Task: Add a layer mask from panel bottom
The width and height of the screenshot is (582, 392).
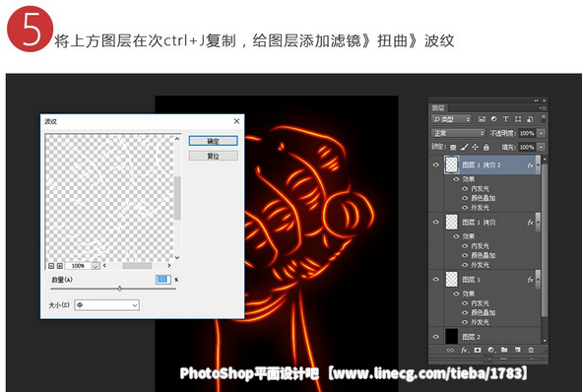Action: click(x=478, y=350)
